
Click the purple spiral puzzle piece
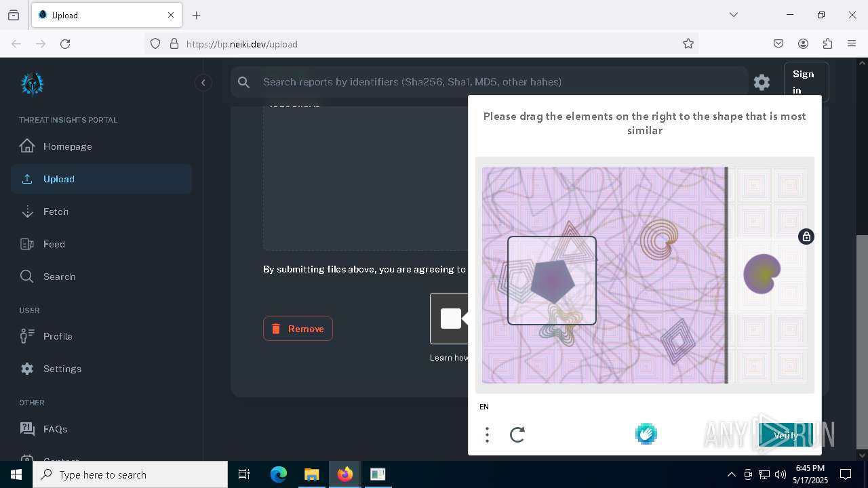pyautogui.click(x=762, y=274)
